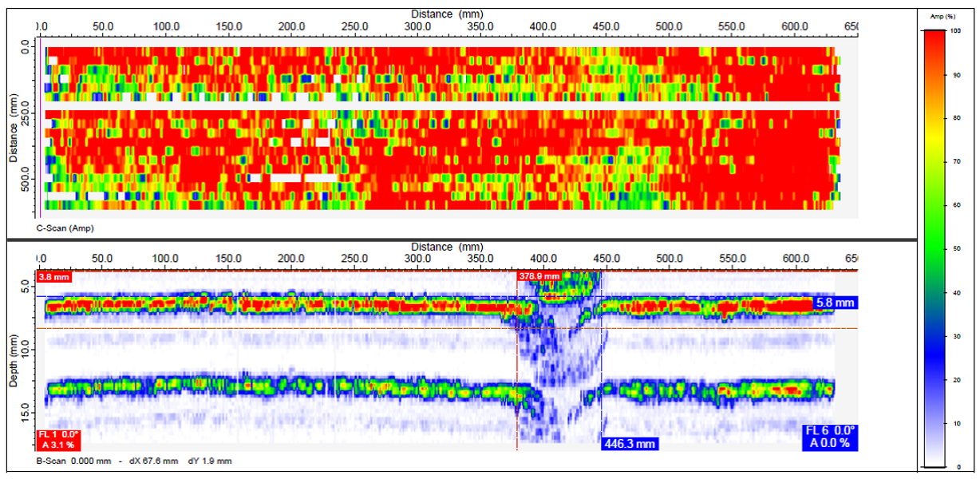Click the white horizontal gap band in the C-Scan
980x479 pixels.
click(439, 105)
